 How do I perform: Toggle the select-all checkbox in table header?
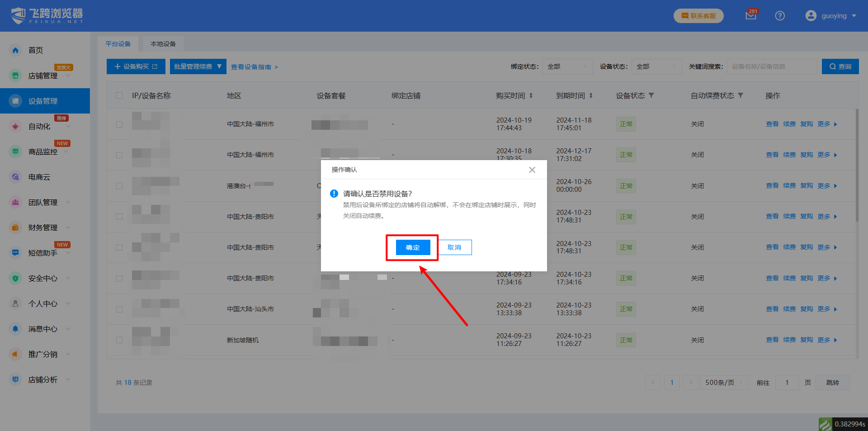point(119,95)
